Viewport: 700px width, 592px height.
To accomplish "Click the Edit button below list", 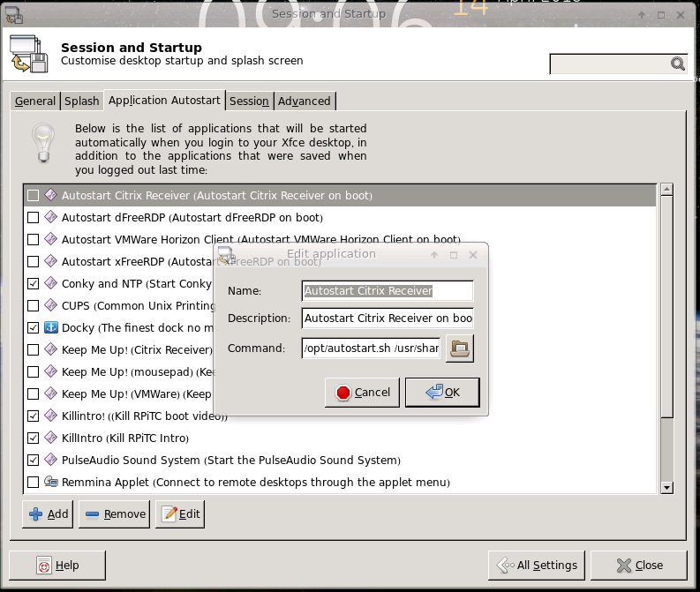I will [180, 514].
